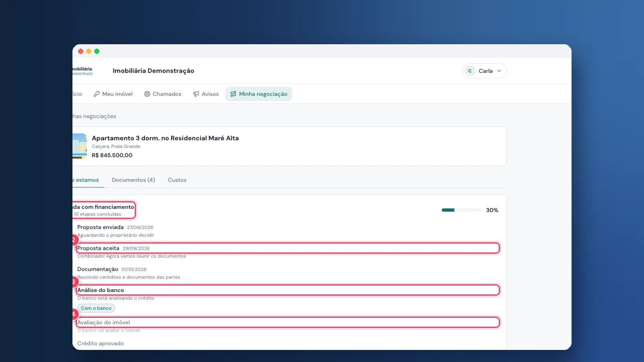644x362 pixels.
Task: Expand the chevron beside Carla
Action: [499, 71]
